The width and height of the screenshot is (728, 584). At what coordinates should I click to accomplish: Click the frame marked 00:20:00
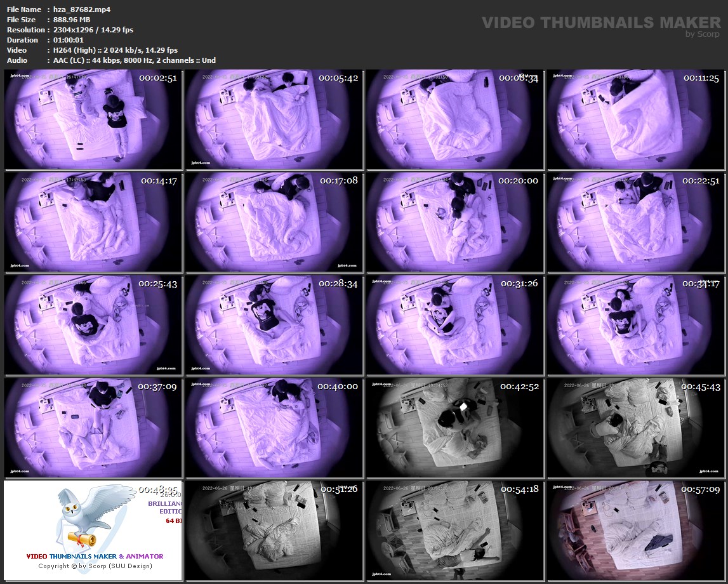pos(454,223)
